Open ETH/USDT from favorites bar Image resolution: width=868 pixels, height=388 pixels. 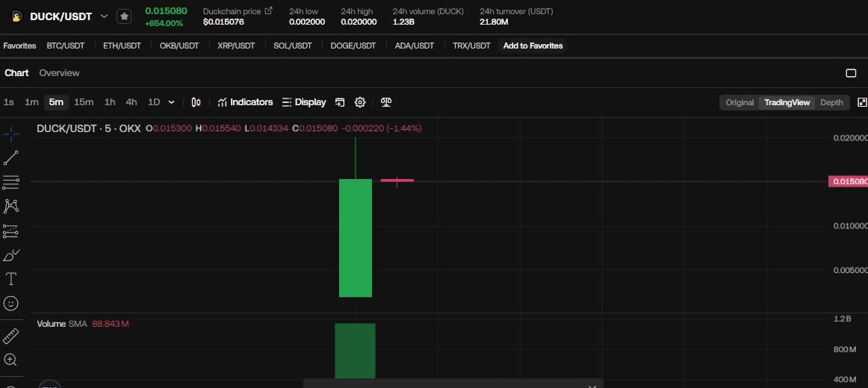click(x=122, y=46)
